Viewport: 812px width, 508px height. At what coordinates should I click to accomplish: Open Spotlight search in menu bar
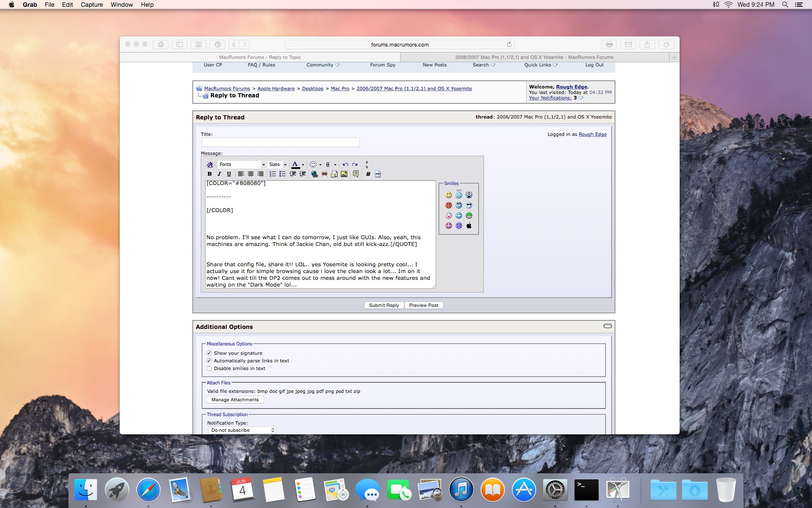785,5
